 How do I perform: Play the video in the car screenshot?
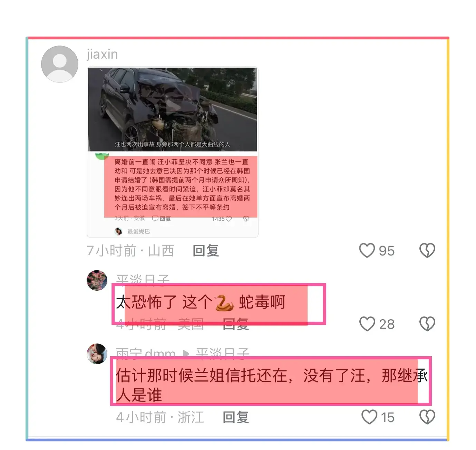click(x=173, y=106)
